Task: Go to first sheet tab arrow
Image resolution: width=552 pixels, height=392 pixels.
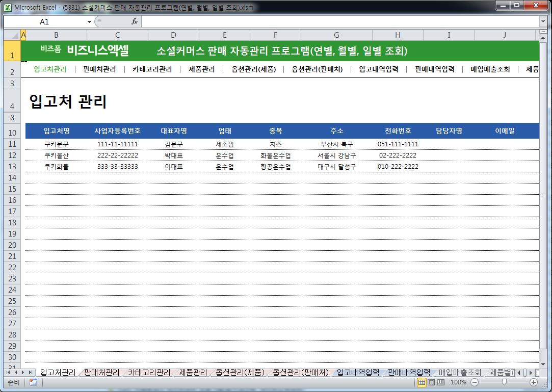Action: [9, 372]
